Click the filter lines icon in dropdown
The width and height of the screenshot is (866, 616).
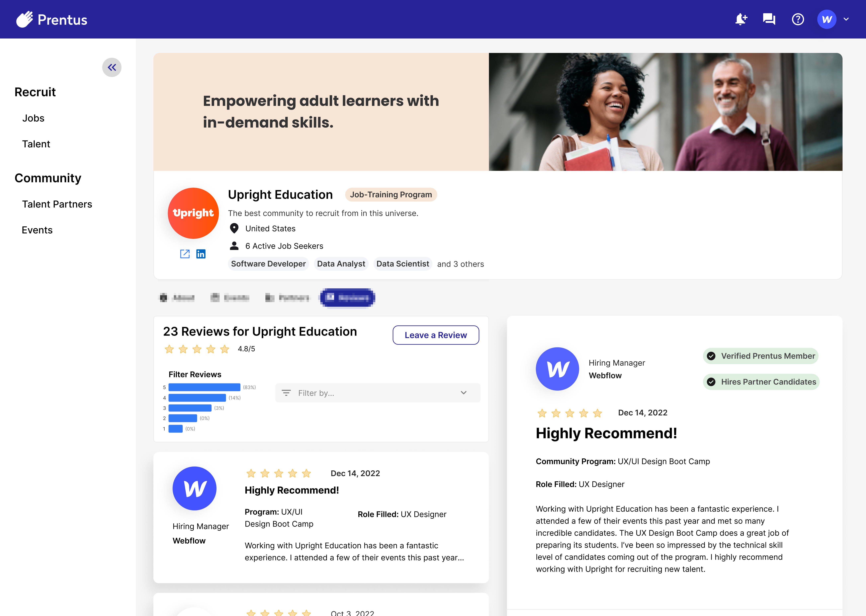click(286, 393)
